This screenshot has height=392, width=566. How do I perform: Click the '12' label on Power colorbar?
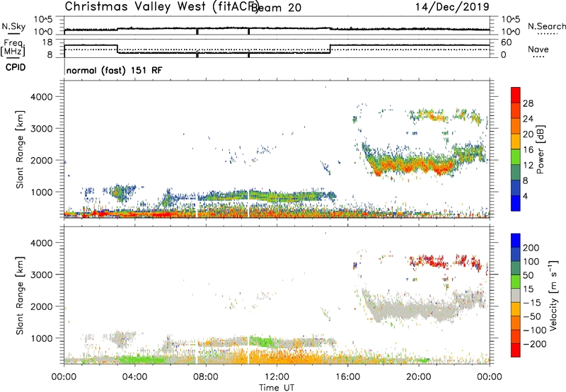coord(528,166)
